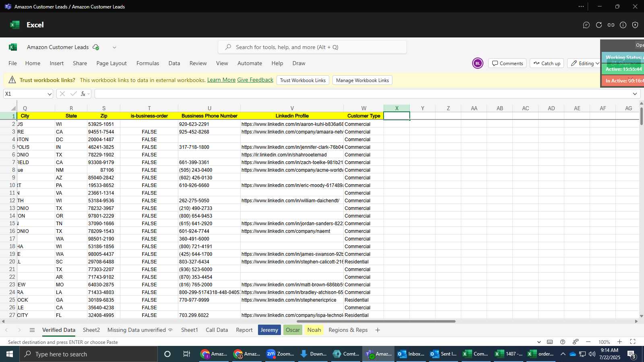Open the workbook title dropdown chevron
The height and width of the screenshot is (362, 644).
pos(114,47)
